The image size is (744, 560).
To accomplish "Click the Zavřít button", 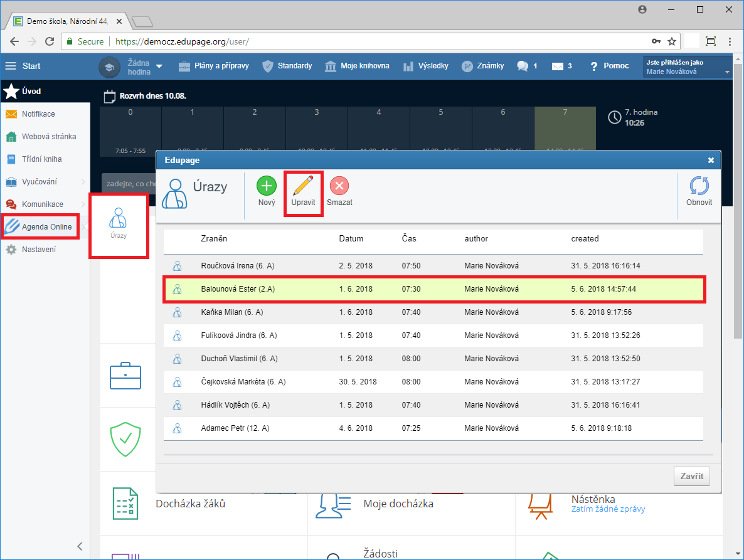I will click(692, 476).
